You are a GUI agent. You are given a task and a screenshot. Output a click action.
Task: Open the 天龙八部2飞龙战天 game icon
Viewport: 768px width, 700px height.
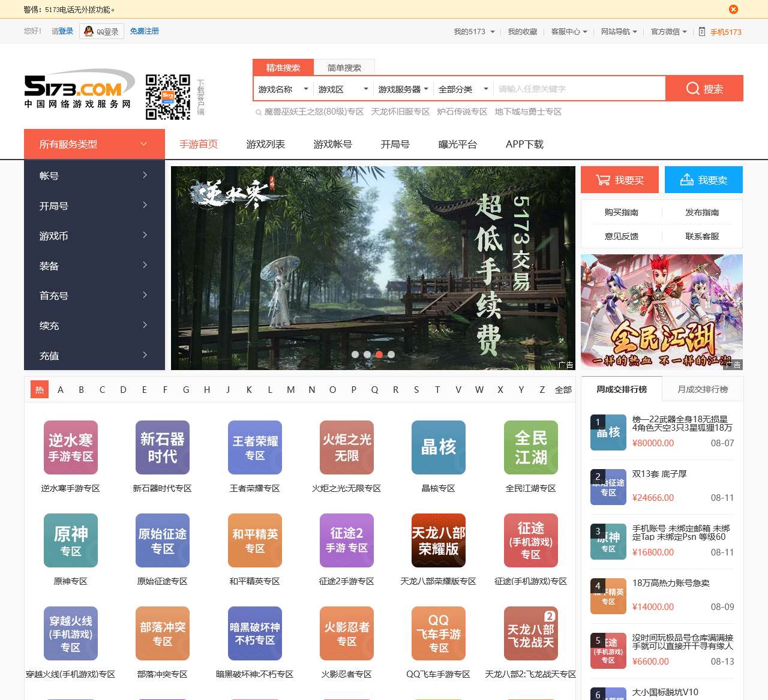tap(531, 633)
